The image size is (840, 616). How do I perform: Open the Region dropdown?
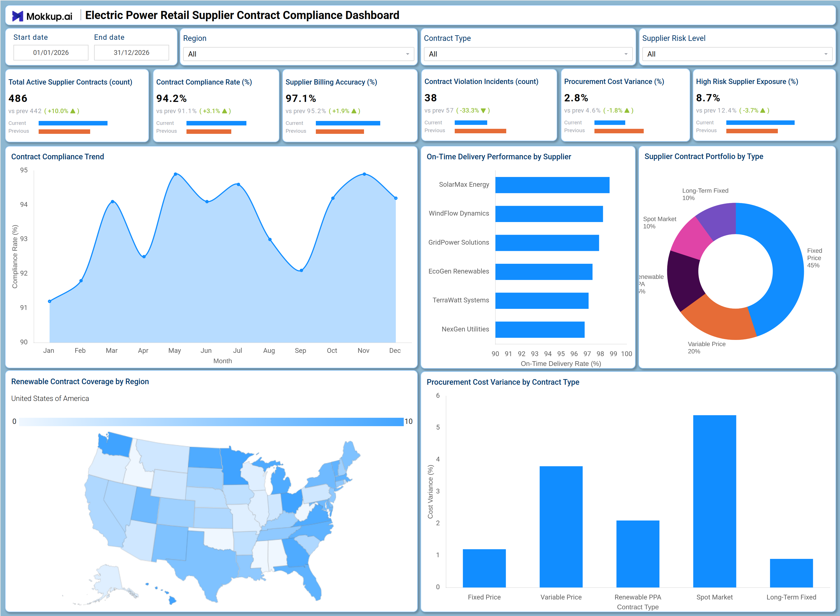[298, 54]
